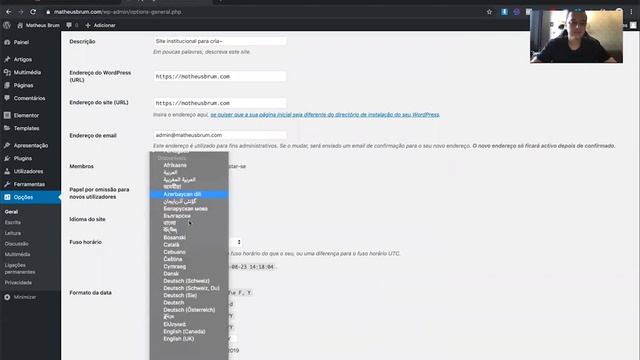
Task: Click the Adicionar new content button
Action: [100, 25]
